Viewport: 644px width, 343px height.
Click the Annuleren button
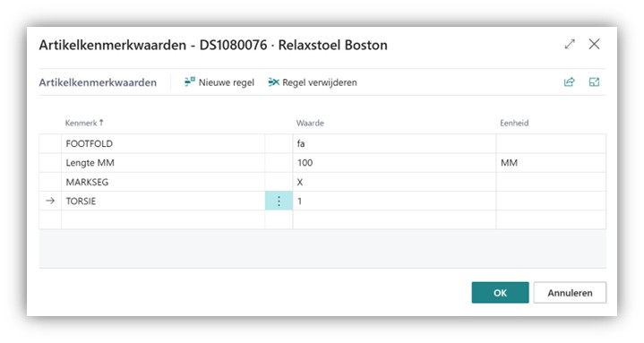click(x=570, y=293)
